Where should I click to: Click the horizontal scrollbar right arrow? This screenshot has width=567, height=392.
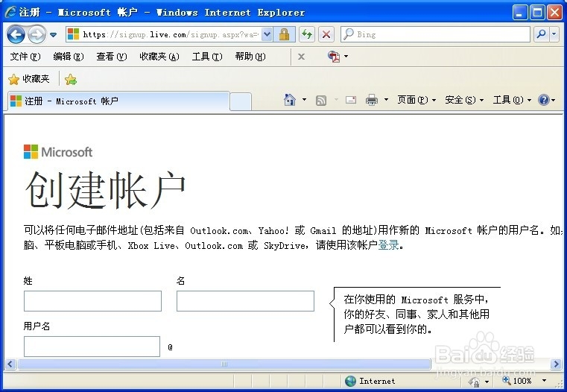tap(556, 364)
